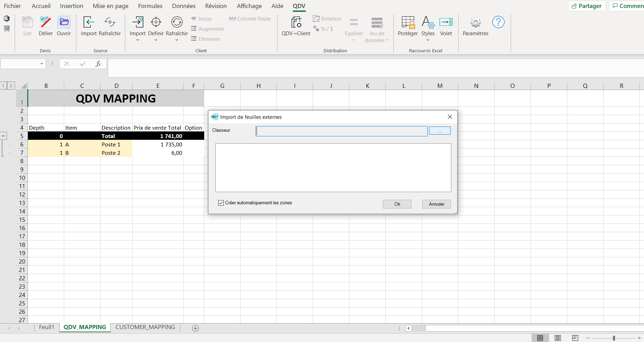The width and height of the screenshot is (644, 342).
Task: Click the Partager button
Action: click(587, 6)
